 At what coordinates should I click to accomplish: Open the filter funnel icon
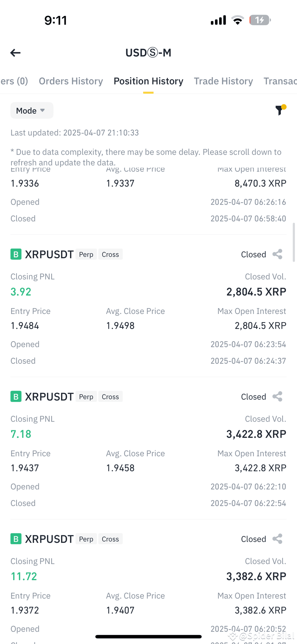click(280, 110)
